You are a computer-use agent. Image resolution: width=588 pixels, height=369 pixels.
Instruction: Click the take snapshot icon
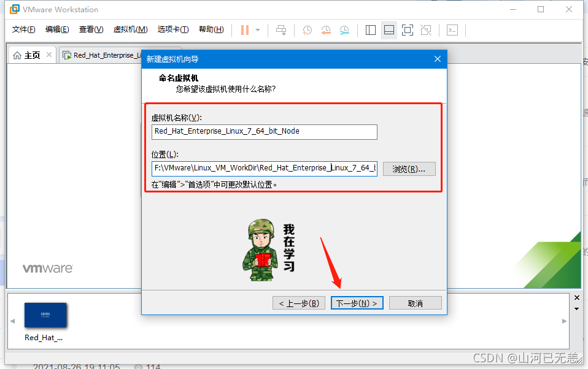click(307, 30)
